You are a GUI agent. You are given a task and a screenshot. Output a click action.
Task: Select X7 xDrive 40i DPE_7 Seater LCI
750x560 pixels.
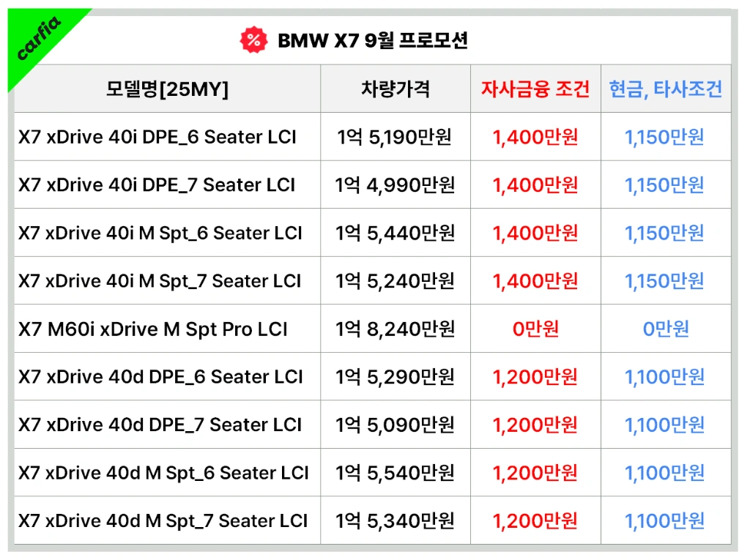(x=157, y=185)
